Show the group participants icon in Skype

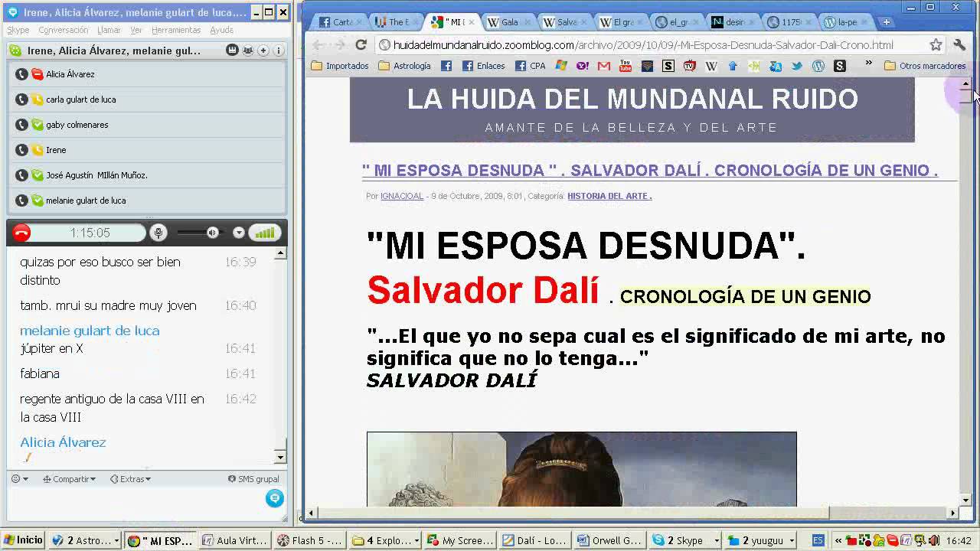click(x=248, y=51)
